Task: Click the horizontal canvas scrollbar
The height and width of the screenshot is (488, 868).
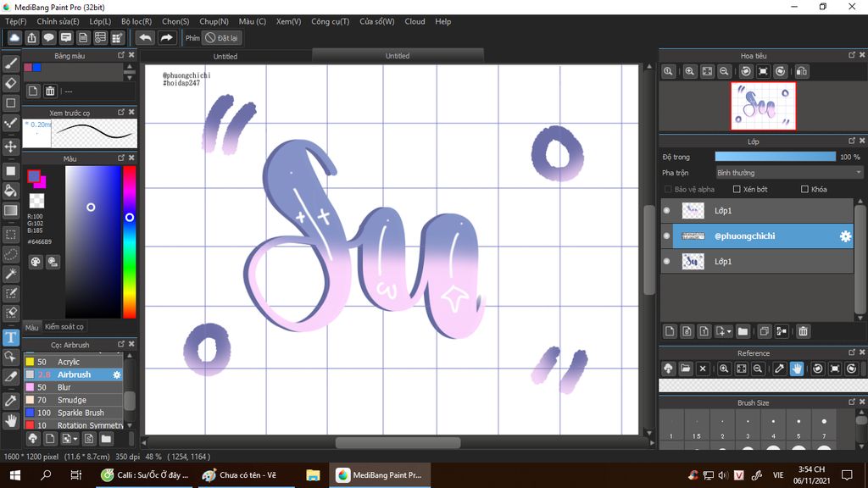Action: point(398,442)
